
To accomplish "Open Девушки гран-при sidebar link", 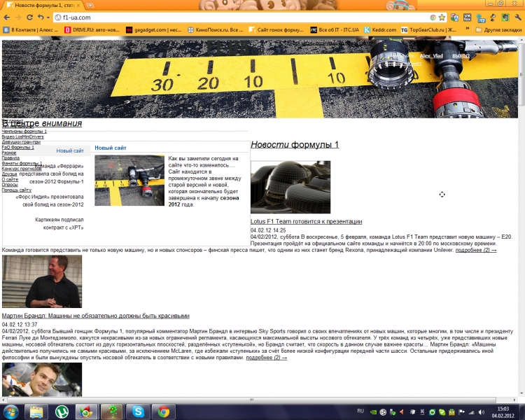I will [21, 142].
